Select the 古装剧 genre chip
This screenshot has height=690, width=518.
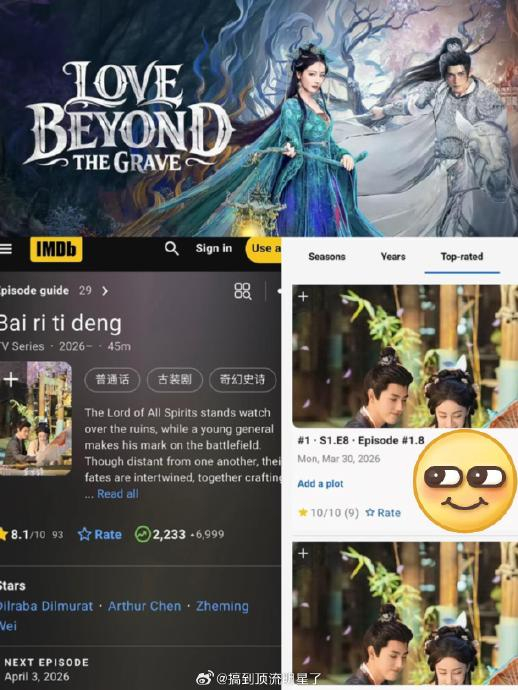pos(175,379)
